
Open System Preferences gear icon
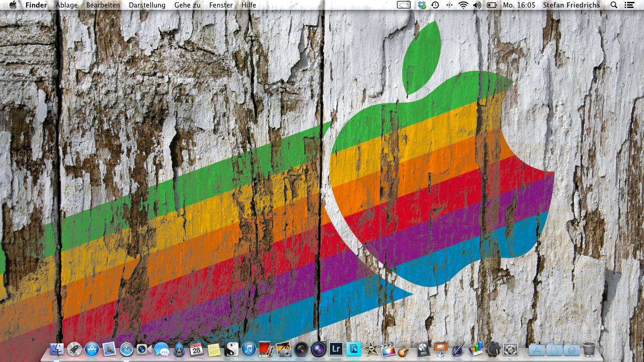[510, 349]
